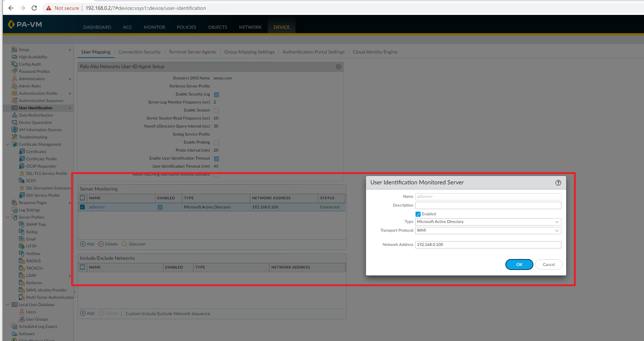
Task: Click the browser address bar URL
Action: [146, 8]
